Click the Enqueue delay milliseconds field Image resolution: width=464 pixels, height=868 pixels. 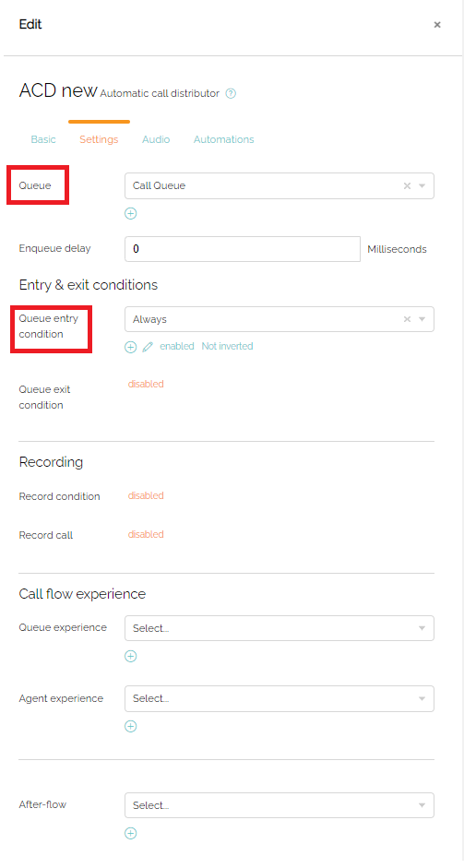point(243,249)
